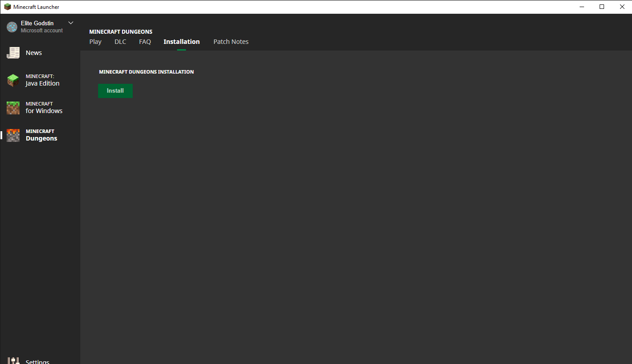Click the Elite Godstin account avatar
This screenshot has width=632, height=364.
tap(12, 27)
